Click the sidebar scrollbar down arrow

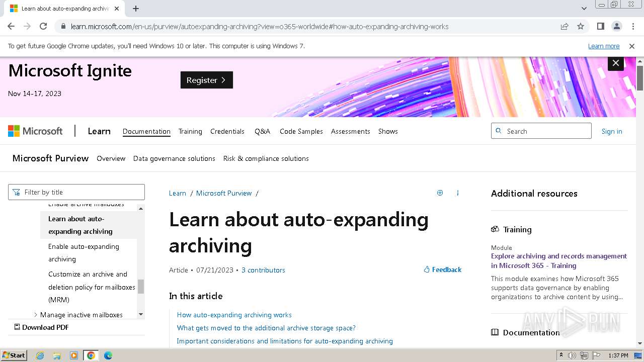pos(141,314)
